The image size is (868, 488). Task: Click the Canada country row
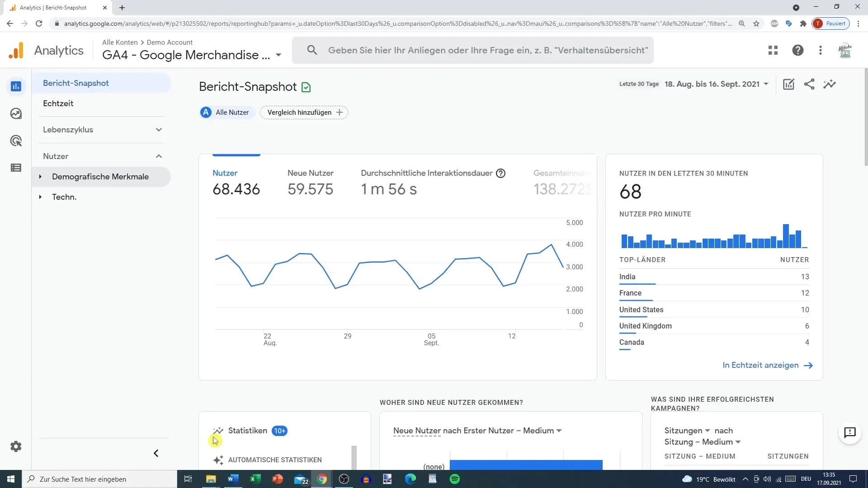tap(714, 342)
